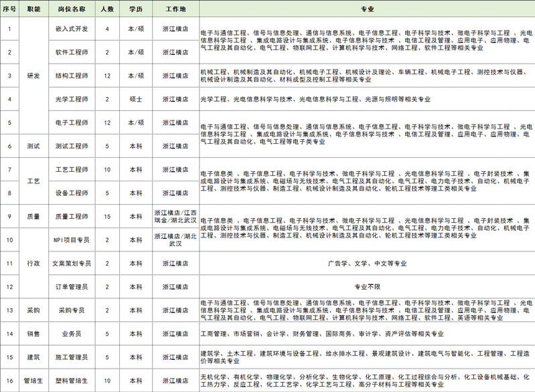Click the 文案策划专员 position cell
The height and width of the screenshot is (392, 535).
pos(72,264)
